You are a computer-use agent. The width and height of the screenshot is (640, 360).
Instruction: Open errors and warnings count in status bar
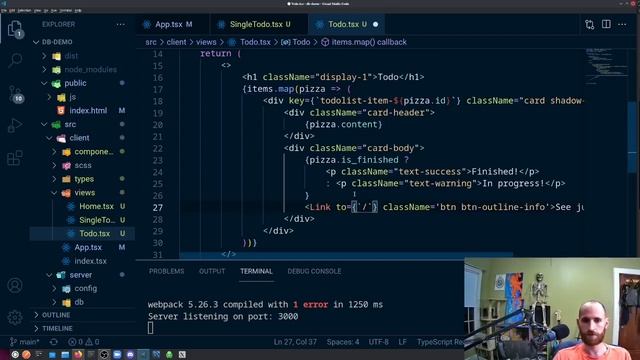pyautogui.click(x=84, y=342)
